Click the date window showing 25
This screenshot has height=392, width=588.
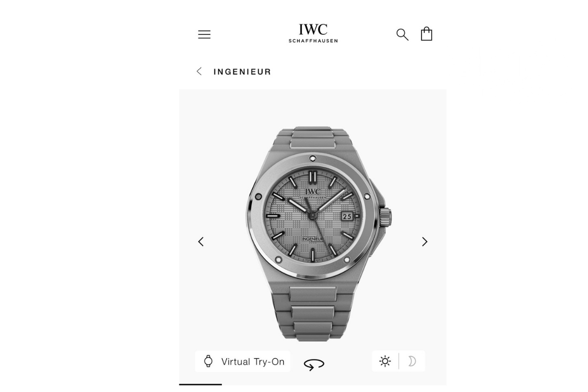click(347, 216)
